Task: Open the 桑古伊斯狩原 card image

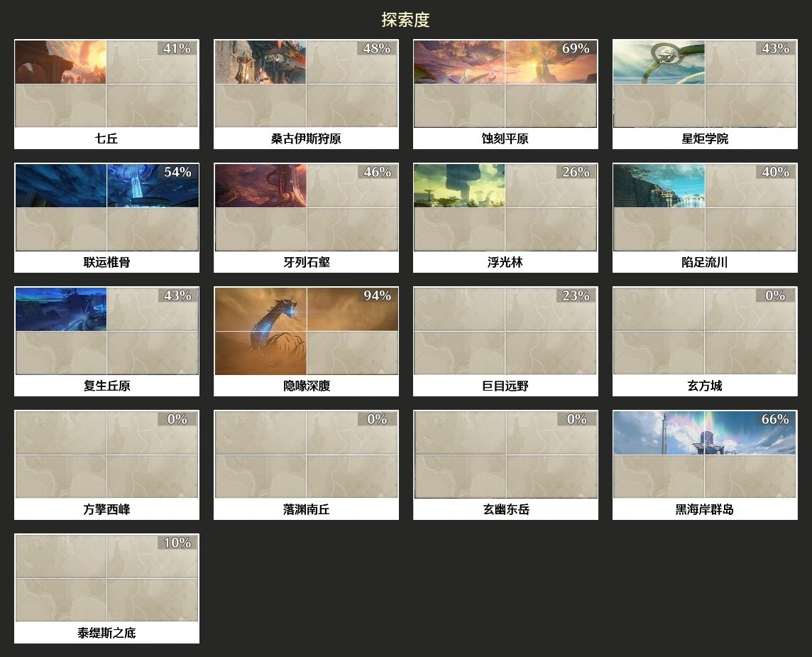Action: coord(306,84)
